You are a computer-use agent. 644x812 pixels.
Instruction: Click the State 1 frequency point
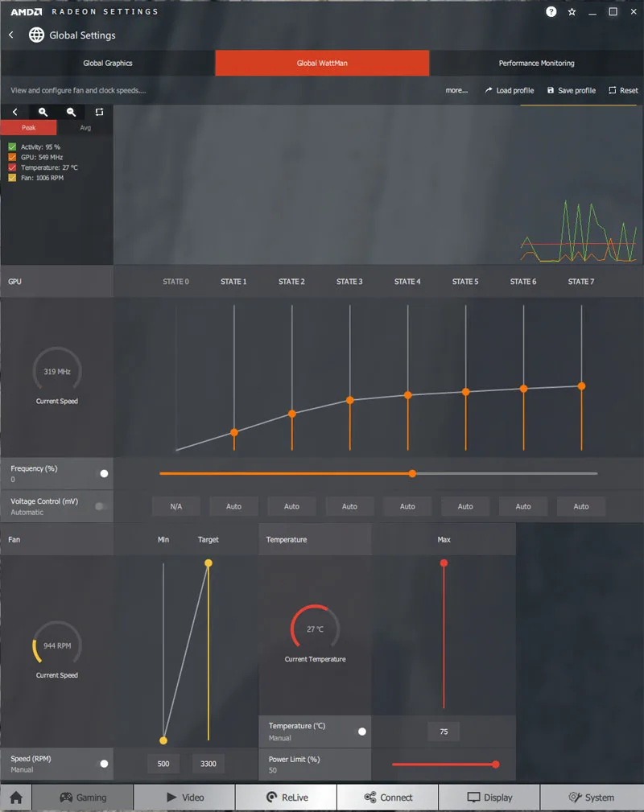[234, 432]
